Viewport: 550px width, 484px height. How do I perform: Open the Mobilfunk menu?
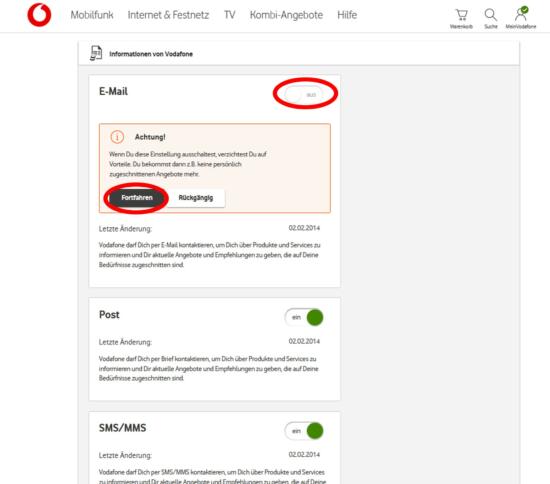click(92, 15)
